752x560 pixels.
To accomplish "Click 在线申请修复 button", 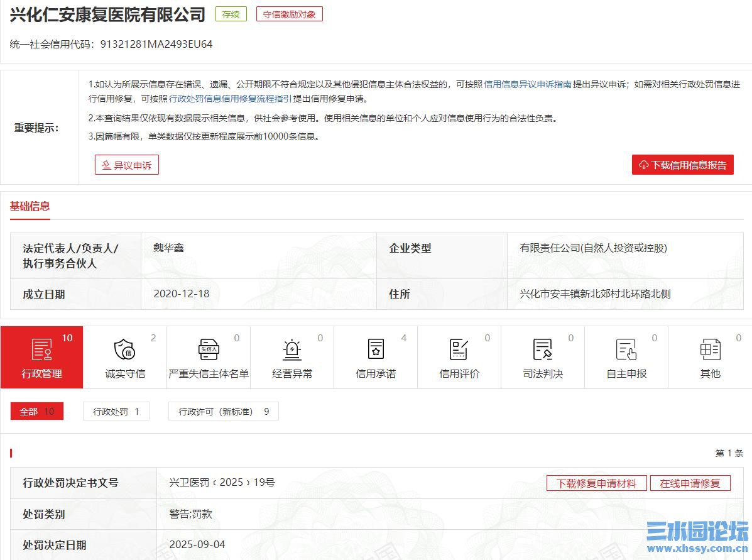I will (x=690, y=483).
